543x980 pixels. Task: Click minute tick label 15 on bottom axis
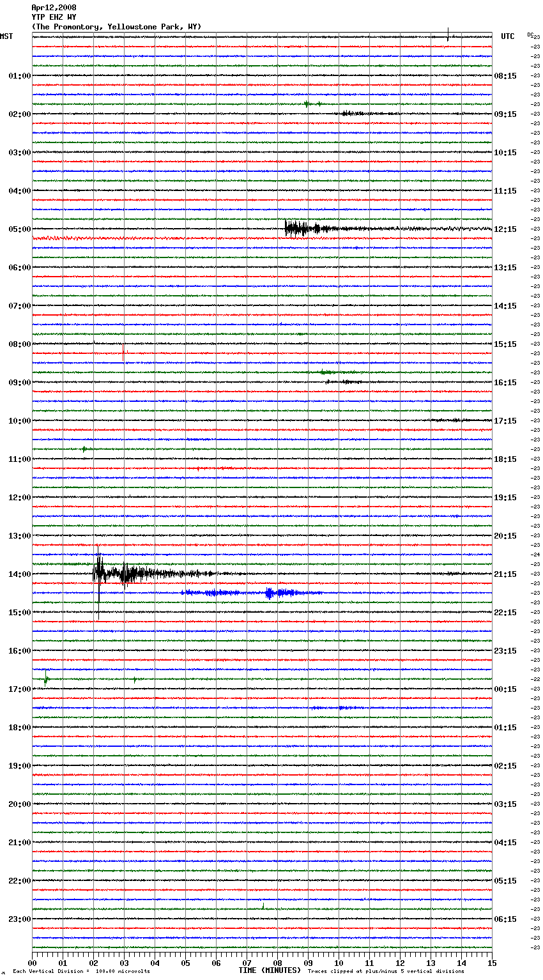(x=492, y=963)
